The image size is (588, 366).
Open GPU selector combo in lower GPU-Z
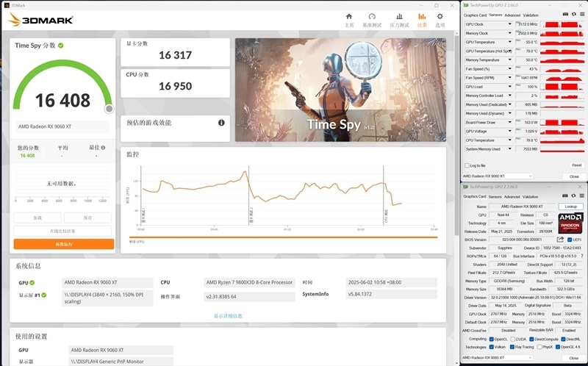[498, 358]
